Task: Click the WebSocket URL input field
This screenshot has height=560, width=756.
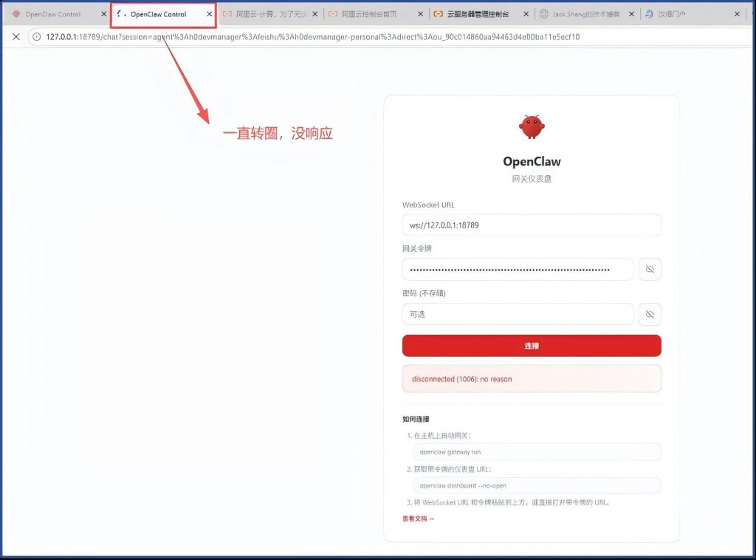Action: pyautogui.click(x=531, y=225)
